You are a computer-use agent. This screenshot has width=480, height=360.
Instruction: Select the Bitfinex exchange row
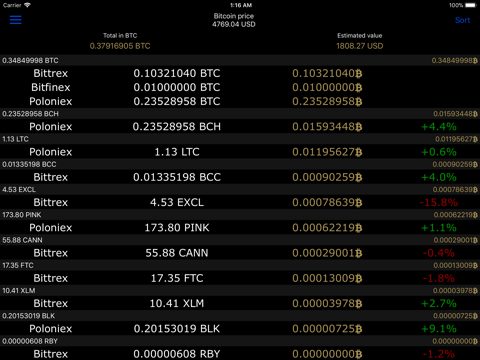[x=240, y=87]
